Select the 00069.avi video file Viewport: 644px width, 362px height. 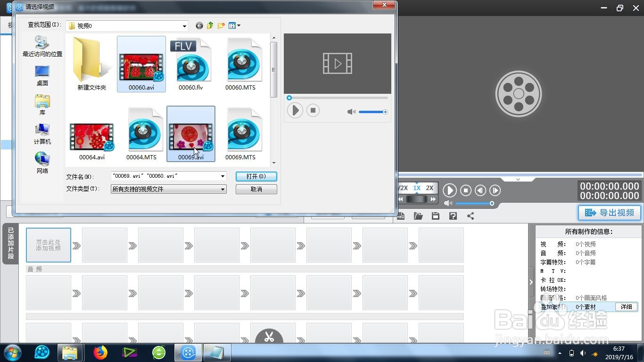(x=191, y=134)
